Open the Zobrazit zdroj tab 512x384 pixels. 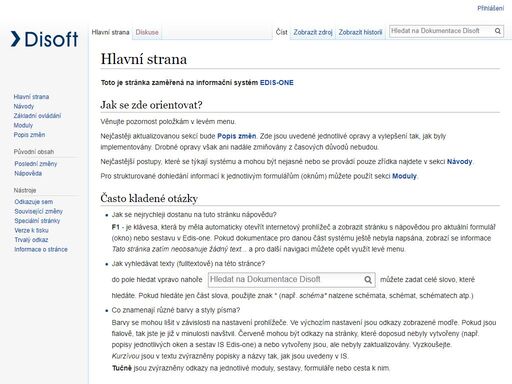pyautogui.click(x=313, y=32)
